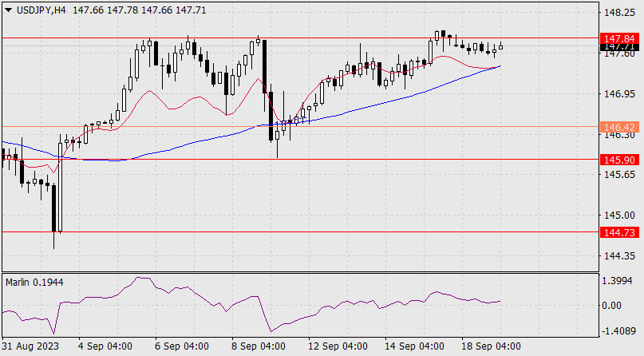Select the 0.00 oscillator scale value
The image size is (644, 356).
[611, 306]
